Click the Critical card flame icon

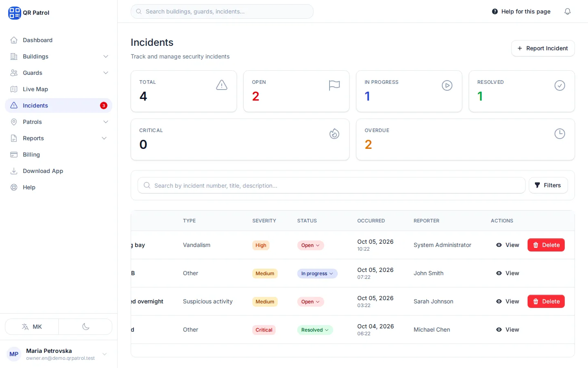(334, 134)
